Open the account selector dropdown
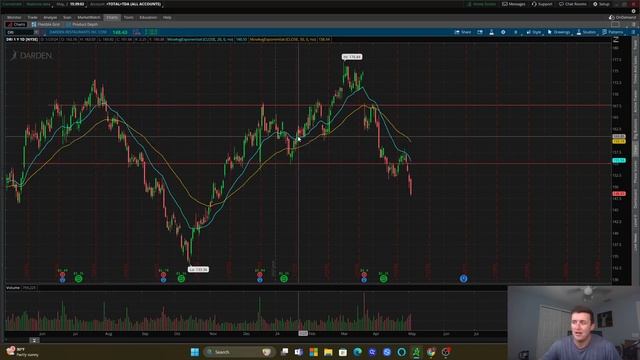 pos(133,4)
